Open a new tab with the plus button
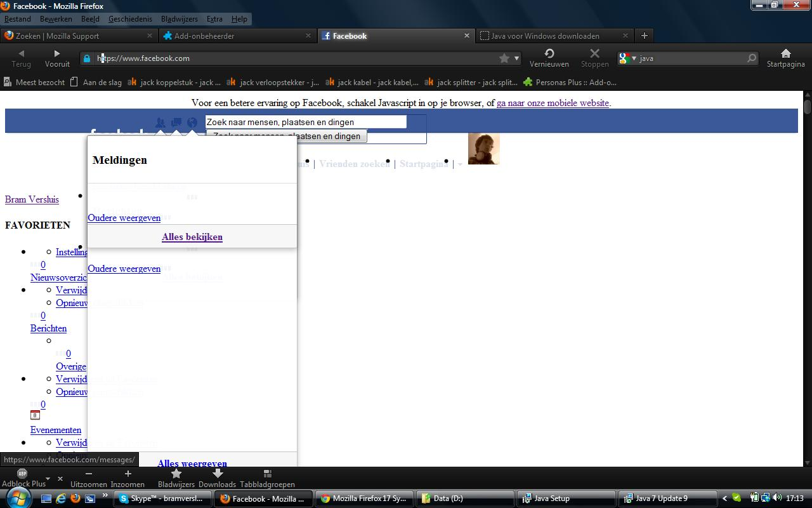812x508 pixels. click(644, 36)
